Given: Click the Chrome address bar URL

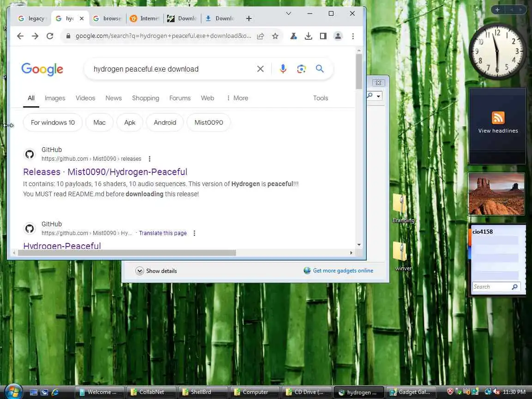Looking at the screenshot, I should point(163,36).
